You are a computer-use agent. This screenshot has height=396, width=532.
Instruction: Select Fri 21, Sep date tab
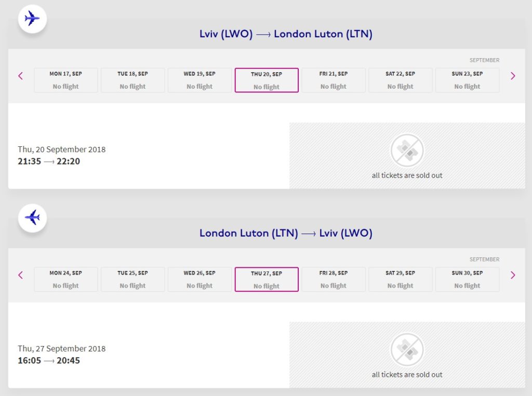point(334,80)
